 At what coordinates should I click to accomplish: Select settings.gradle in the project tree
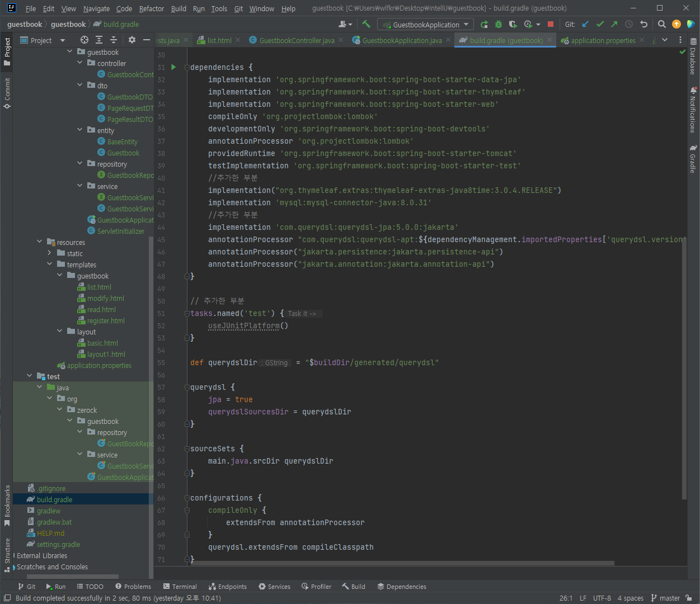pyautogui.click(x=58, y=544)
